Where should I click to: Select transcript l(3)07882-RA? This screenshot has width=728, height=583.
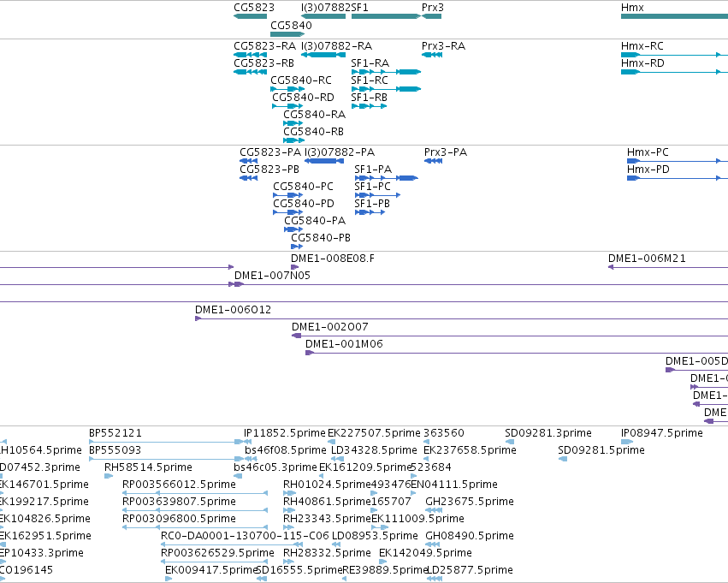pyautogui.click(x=336, y=46)
